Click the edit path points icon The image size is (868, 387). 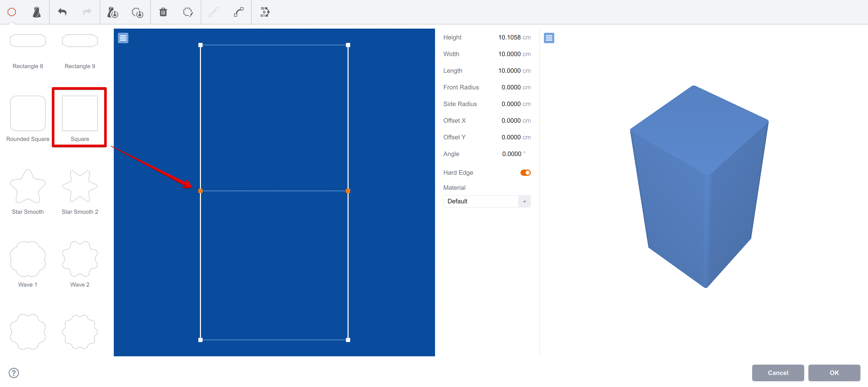(x=265, y=12)
